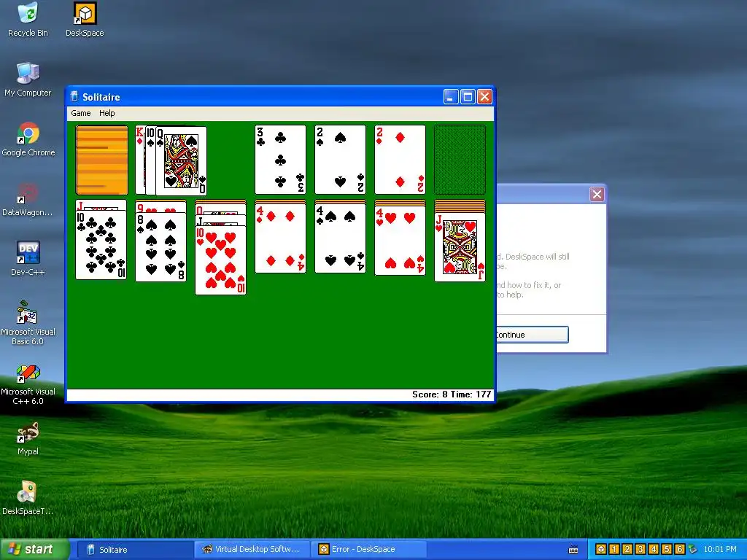Minimize the Solitaire window
Image resolution: width=747 pixels, height=560 pixels.
(451, 97)
